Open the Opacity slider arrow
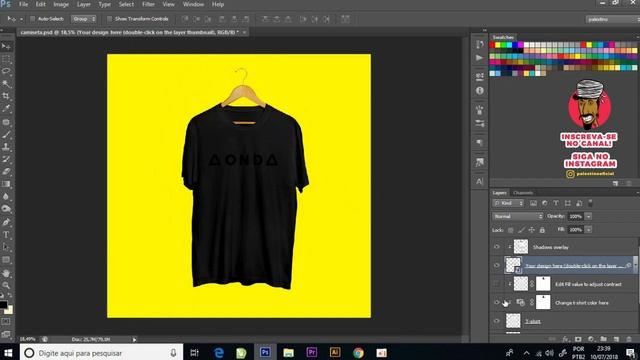Viewport: 640px width, 360px height. coord(588,216)
